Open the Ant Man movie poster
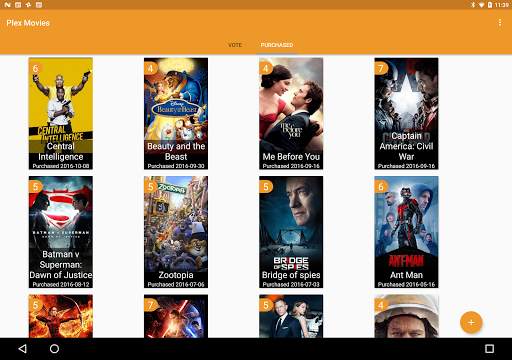Viewport: 512px width, 360px height. 406,232
